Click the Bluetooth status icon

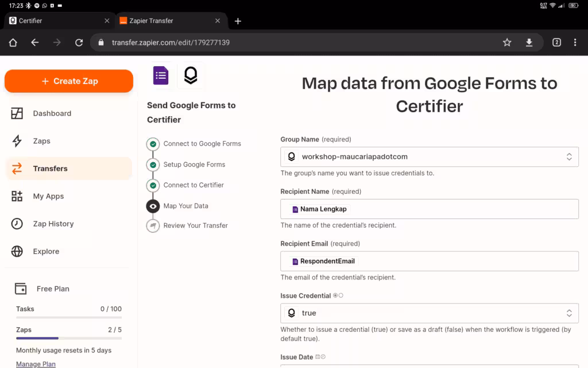[29, 6]
